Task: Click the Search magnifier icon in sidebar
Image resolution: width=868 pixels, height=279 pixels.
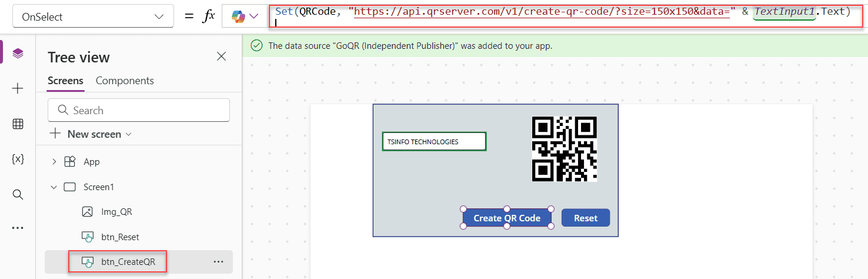Action: pos(18,194)
